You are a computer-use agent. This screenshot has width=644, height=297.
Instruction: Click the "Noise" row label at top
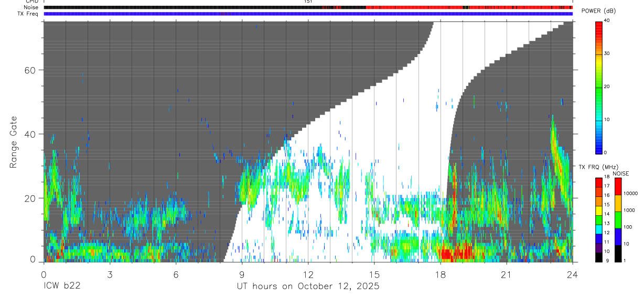(32, 7)
